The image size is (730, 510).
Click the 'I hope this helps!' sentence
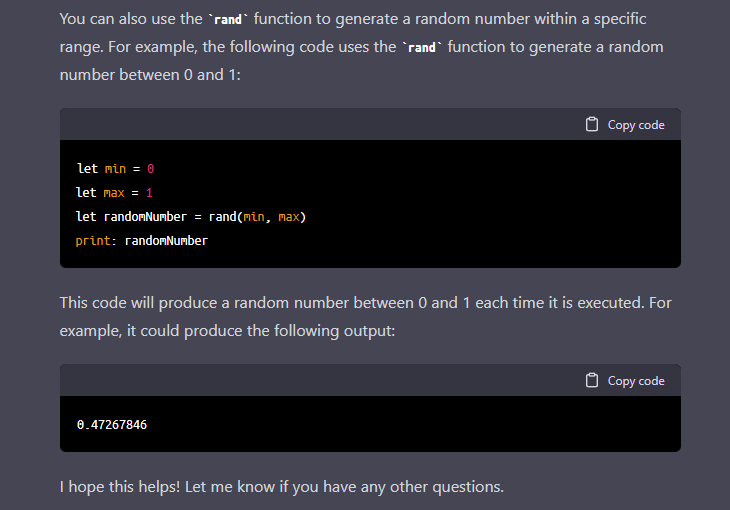click(x=120, y=487)
